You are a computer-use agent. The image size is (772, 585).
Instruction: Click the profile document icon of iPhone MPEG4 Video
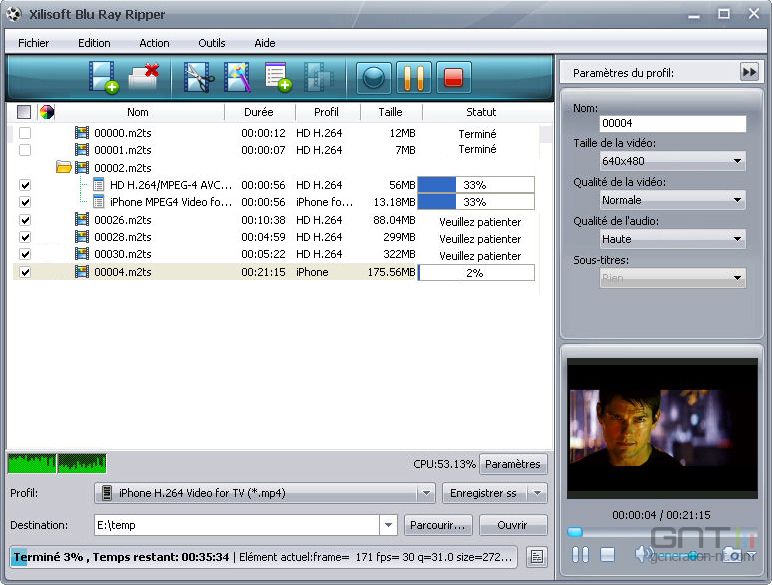(x=98, y=202)
